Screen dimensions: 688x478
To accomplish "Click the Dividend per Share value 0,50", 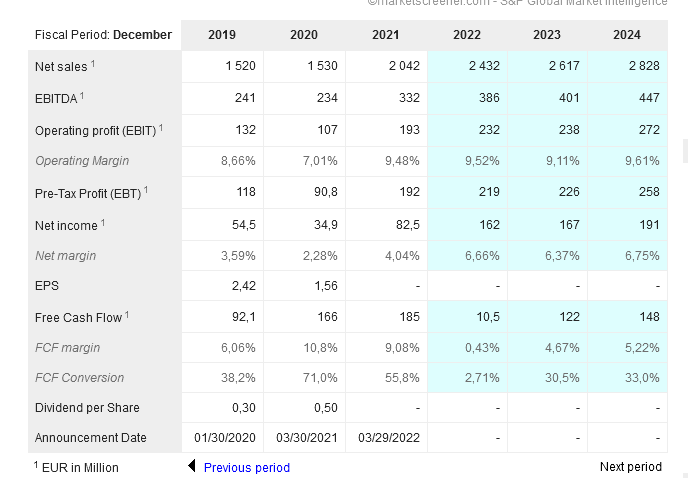I will (x=326, y=408).
